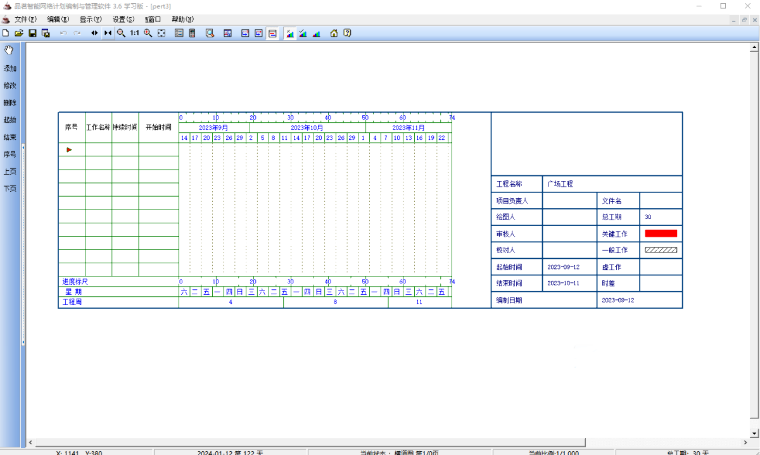
Task: Click the 下页 button in left sidebar
Action: coord(10,188)
